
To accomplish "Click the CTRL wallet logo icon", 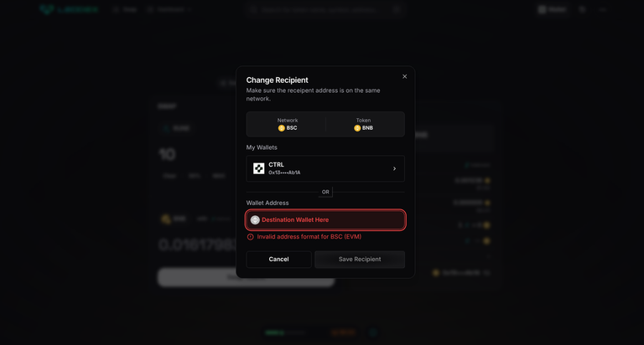I will click(259, 168).
